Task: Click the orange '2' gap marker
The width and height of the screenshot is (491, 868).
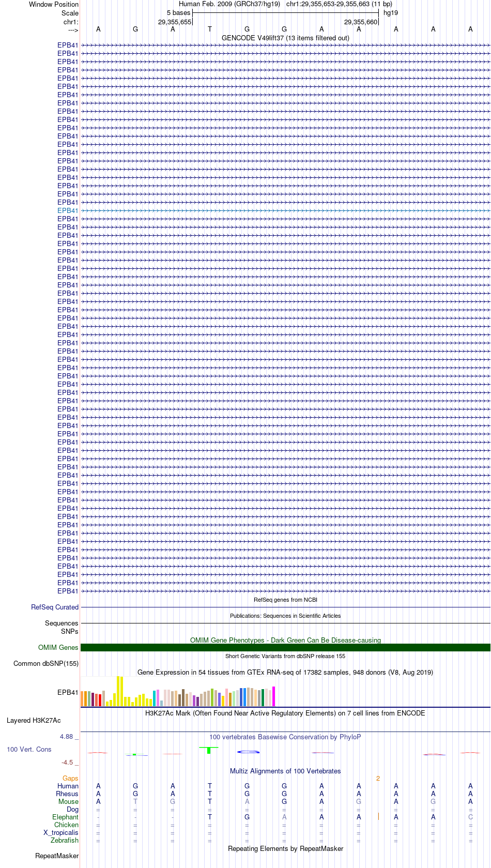Action: pos(378,778)
